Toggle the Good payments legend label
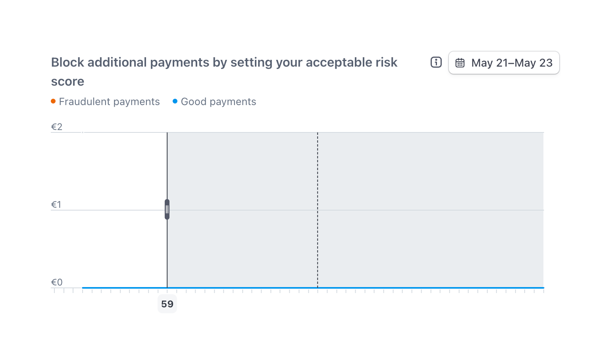The height and width of the screenshot is (364, 612). 218,102
